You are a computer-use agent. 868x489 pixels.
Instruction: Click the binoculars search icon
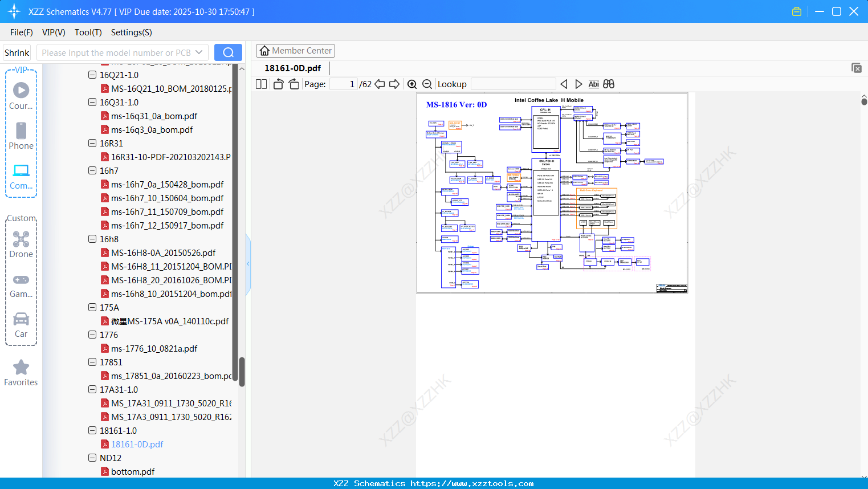[x=609, y=84]
